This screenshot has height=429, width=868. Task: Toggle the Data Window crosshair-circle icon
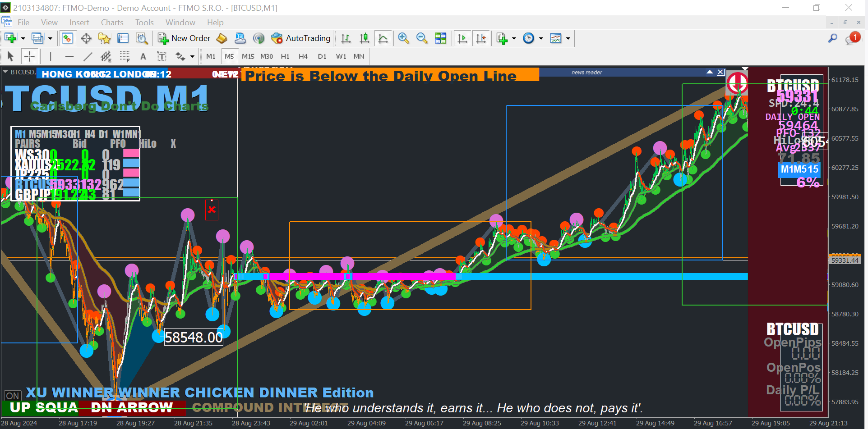86,38
